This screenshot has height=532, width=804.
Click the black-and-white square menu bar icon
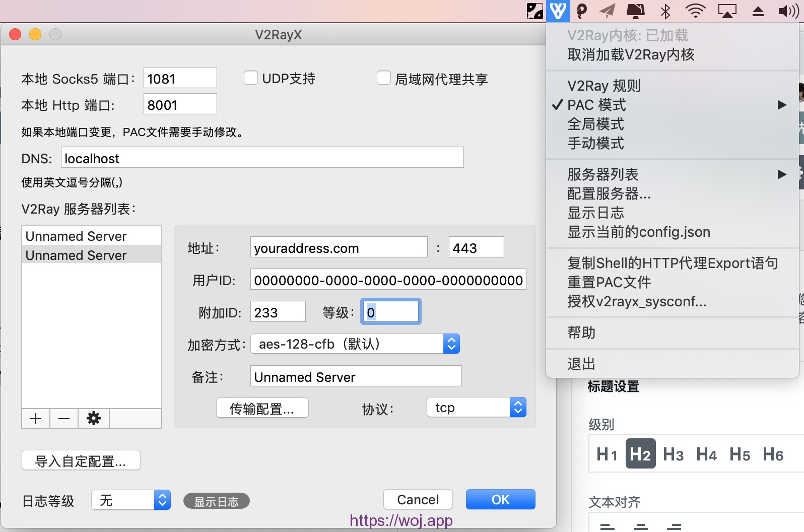(535, 11)
